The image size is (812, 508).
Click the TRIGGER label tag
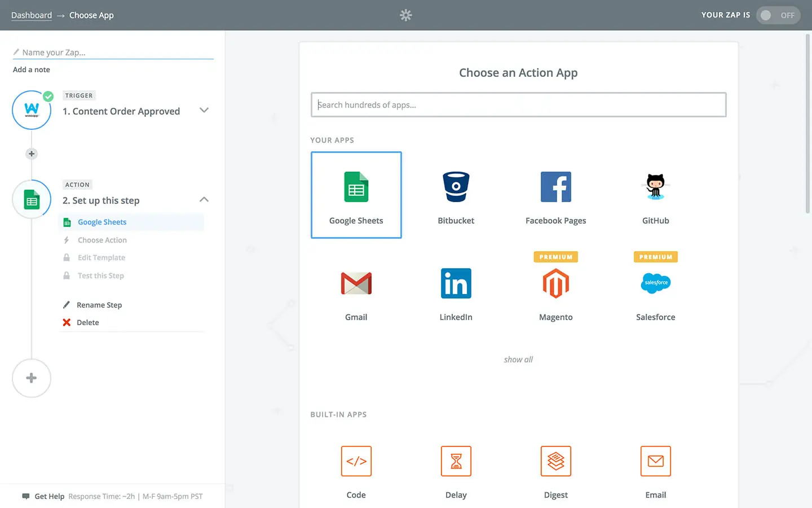pyautogui.click(x=79, y=95)
